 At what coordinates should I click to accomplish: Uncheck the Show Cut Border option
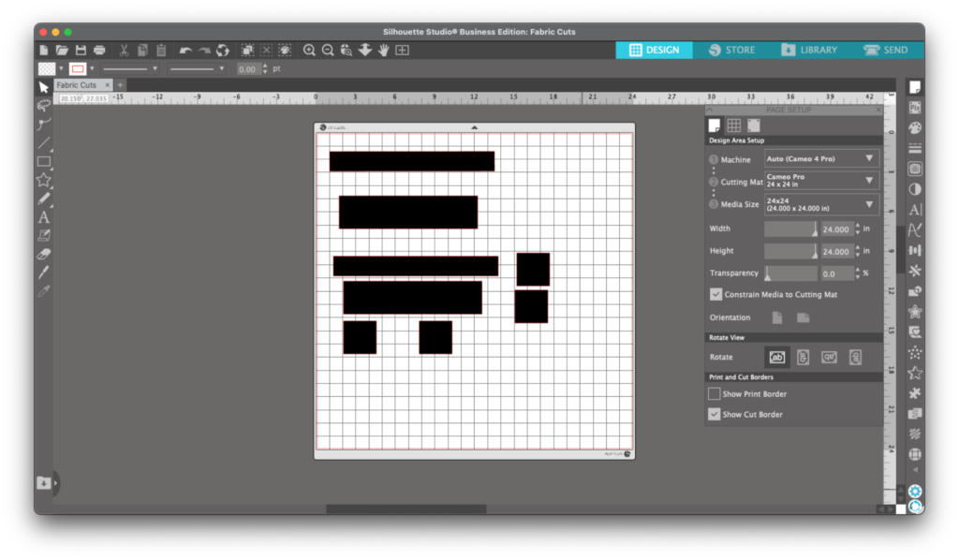(x=715, y=414)
